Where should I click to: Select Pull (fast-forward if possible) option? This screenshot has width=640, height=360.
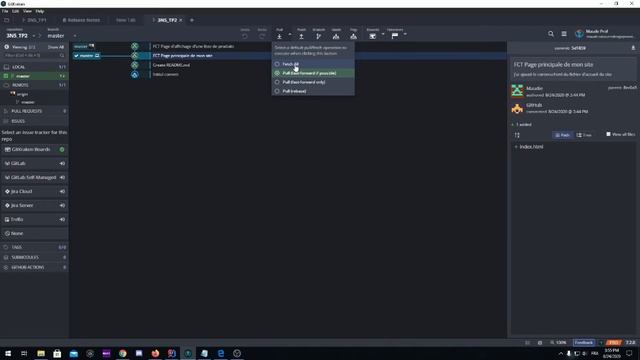coord(313,73)
